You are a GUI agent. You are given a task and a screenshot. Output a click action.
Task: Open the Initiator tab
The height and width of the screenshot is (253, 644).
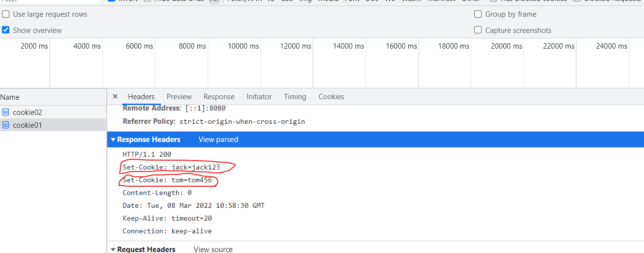[259, 97]
